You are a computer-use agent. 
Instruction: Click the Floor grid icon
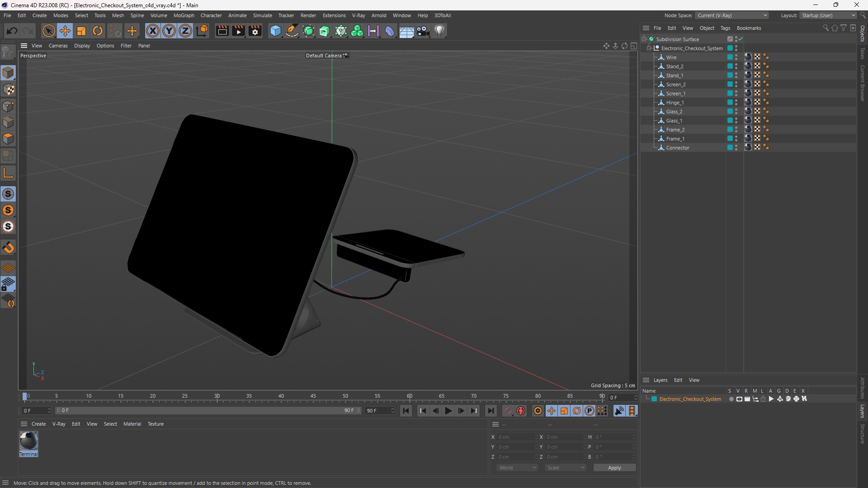[x=406, y=31]
